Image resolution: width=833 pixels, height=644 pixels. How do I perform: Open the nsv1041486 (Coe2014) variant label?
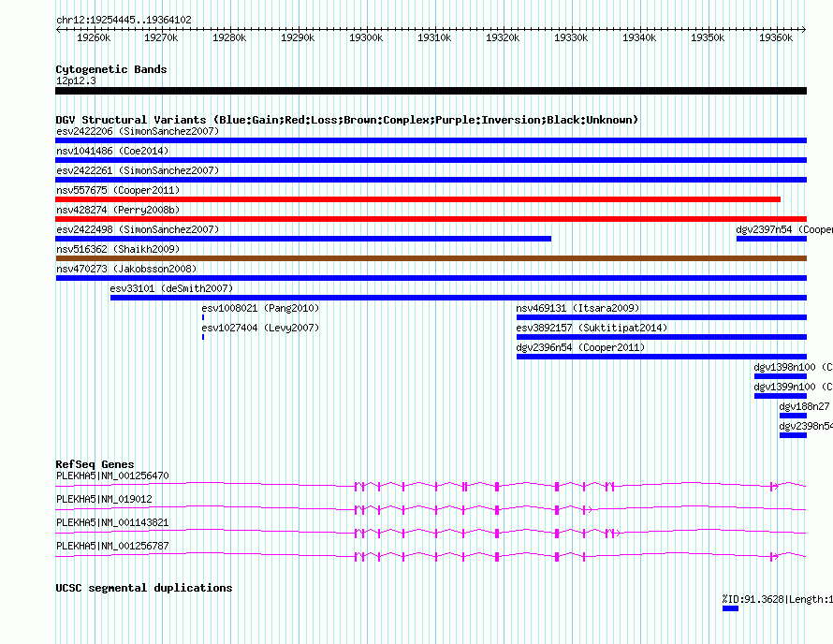click(112, 151)
